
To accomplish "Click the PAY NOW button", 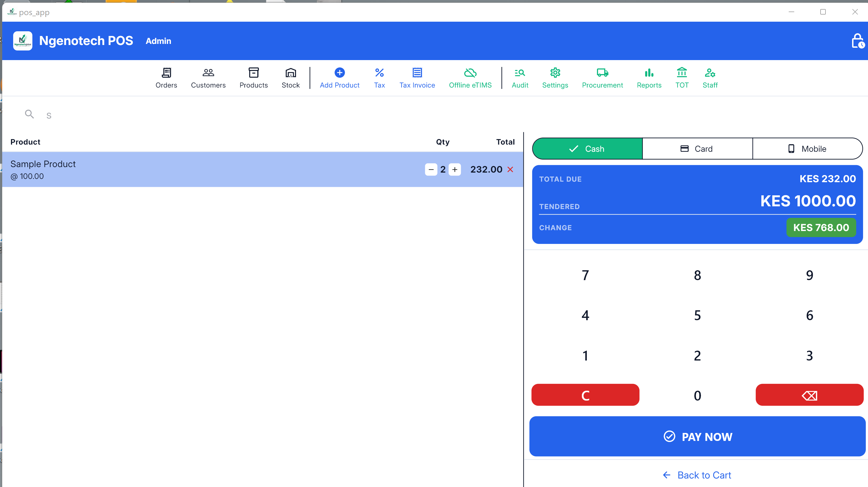I will [697, 437].
